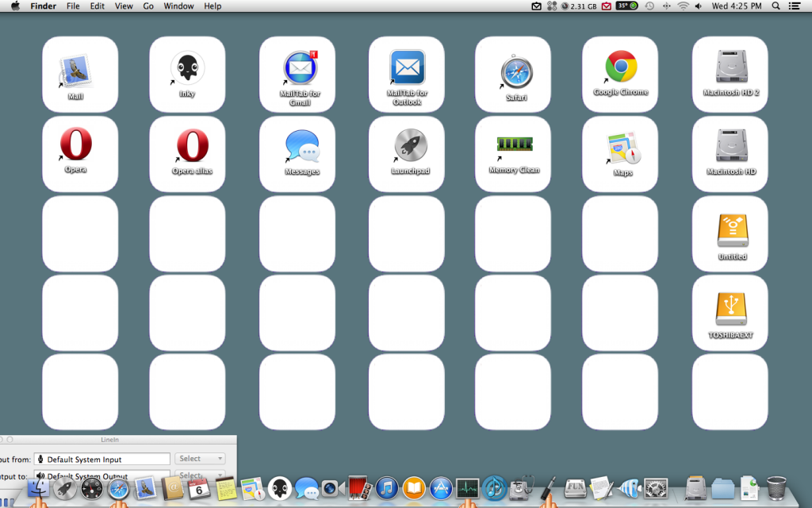Open Select dropdown beside Default System Output
The height and width of the screenshot is (508, 812).
pyautogui.click(x=200, y=475)
